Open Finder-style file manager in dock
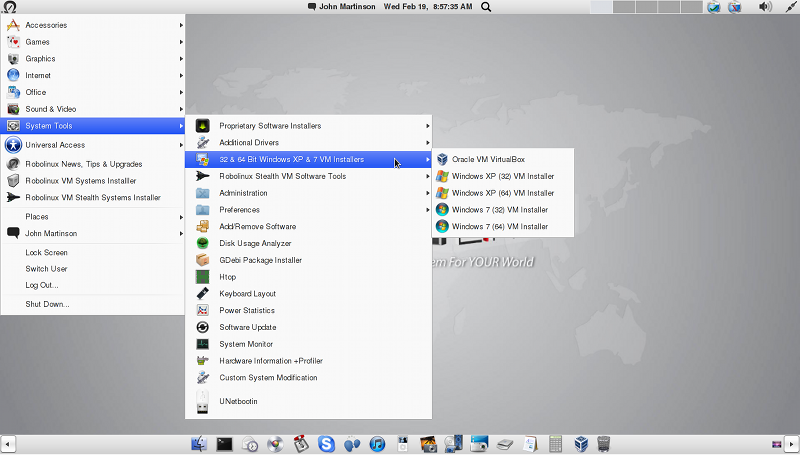Viewport: 800px width, 455px height. pos(199,444)
